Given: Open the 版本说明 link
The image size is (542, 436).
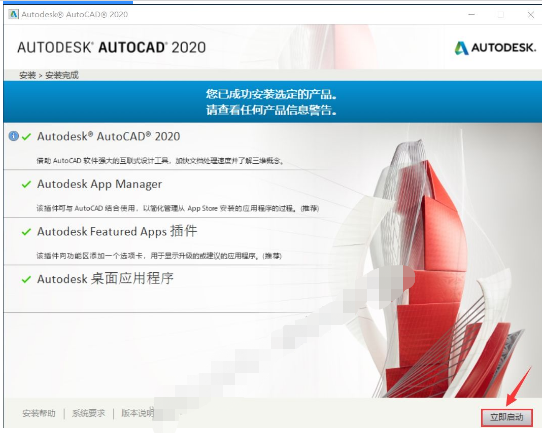Looking at the screenshot, I should [x=138, y=413].
